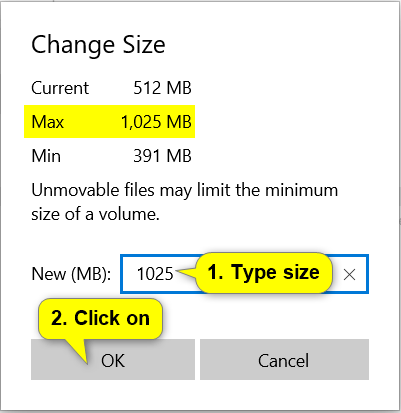Select the Min label
This screenshot has height=413, width=401.
point(46,156)
